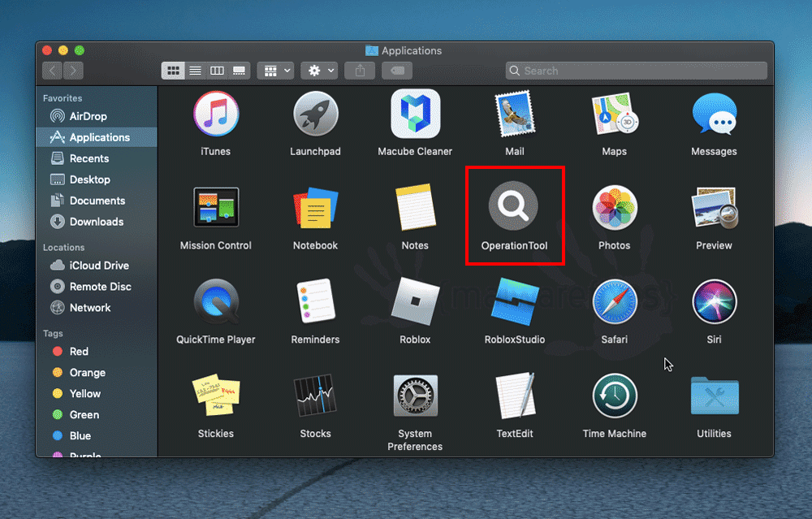Switch to column view
The height and width of the screenshot is (519, 812).
point(217,71)
